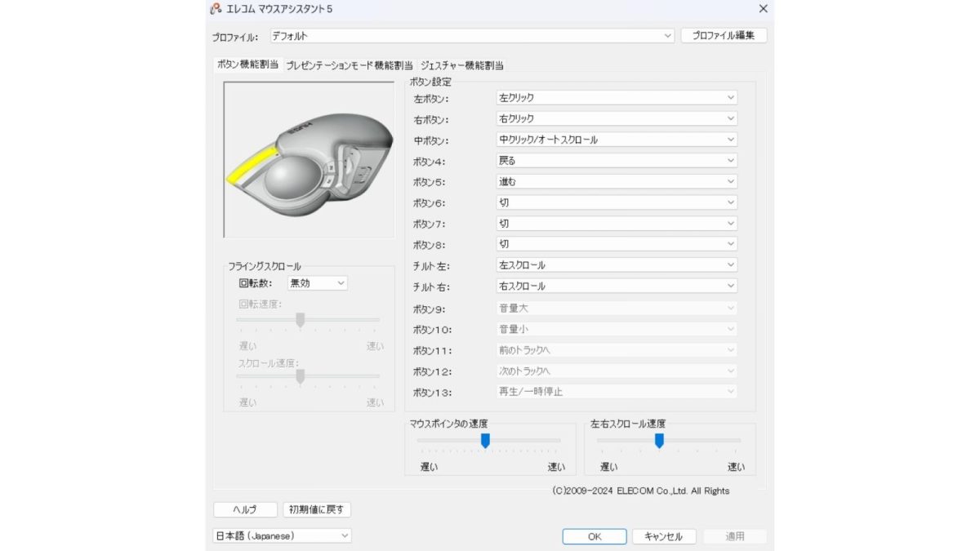Click the プロファイル編集 button
This screenshot has height=551, width=980.
click(724, 36)
